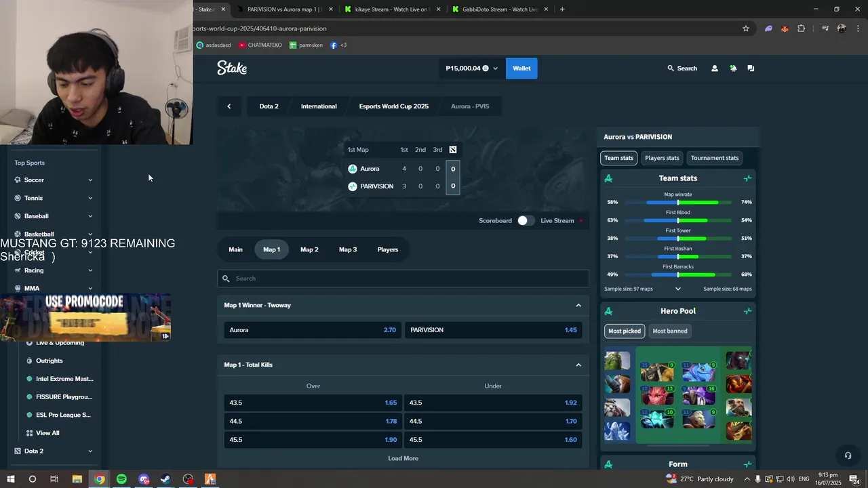Viewport: 868px width, 488px height.
Task: Bet on PARIVISION at 1.45
Action: (493, 330)
